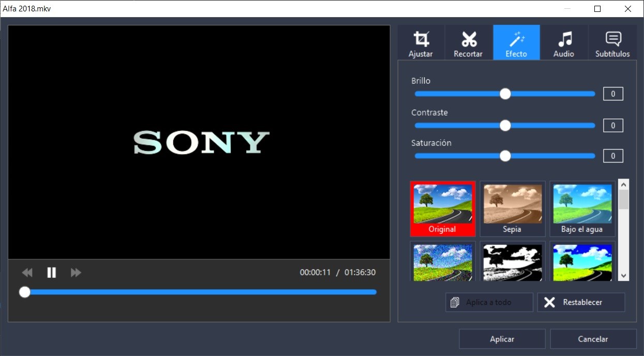Click the effects list scrollbar thumb
This screenshot has width=644, height=356.
(624, 199)
